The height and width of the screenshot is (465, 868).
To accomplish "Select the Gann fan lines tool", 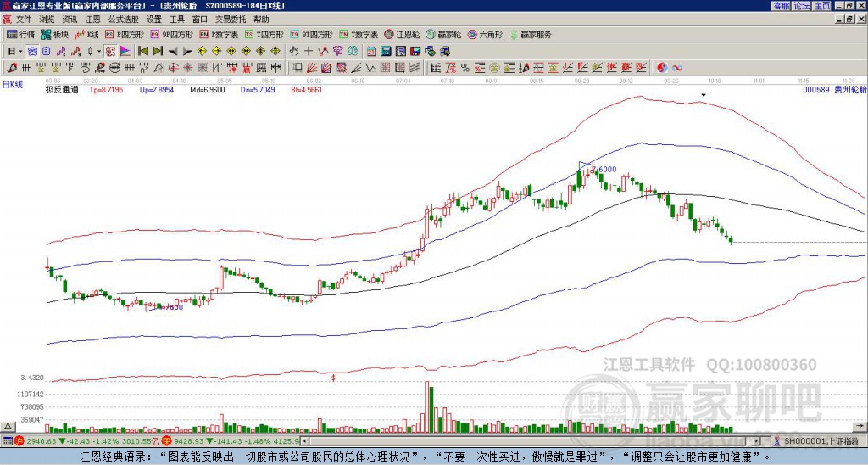I will coord(312,68).
